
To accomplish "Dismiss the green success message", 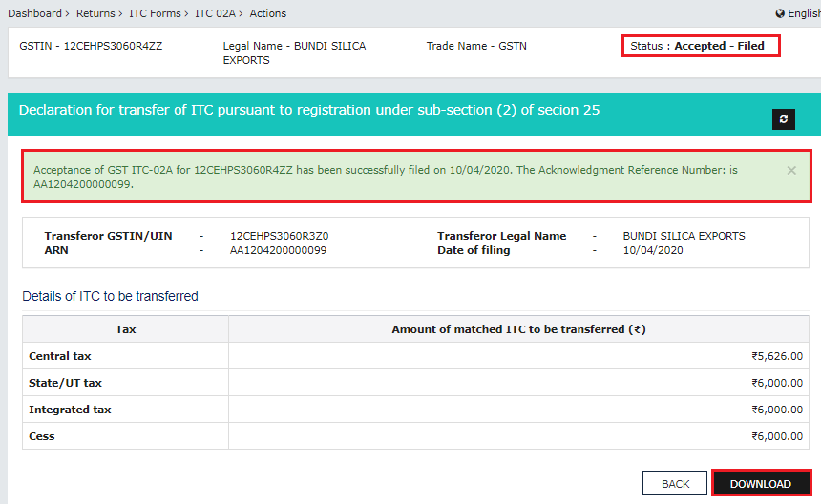I will pyautogui.click(x=791, y=171).
